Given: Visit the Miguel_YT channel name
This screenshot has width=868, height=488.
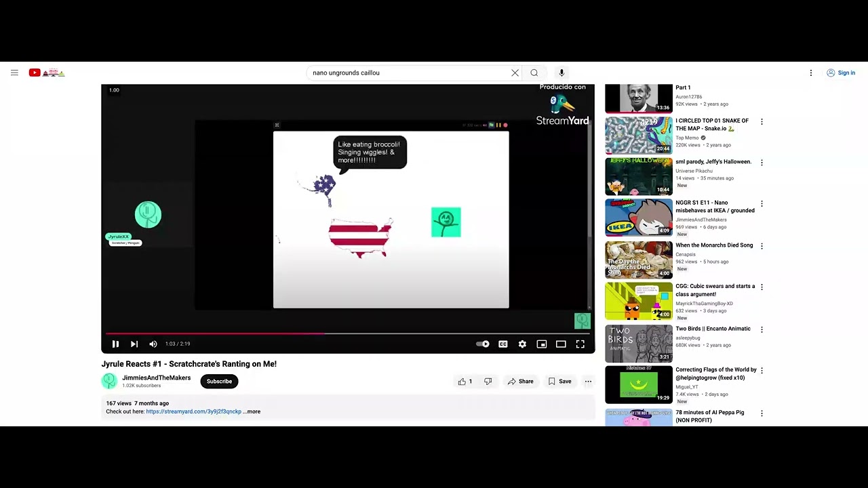Looking at the screenshot, I should (x=687, y=386).
